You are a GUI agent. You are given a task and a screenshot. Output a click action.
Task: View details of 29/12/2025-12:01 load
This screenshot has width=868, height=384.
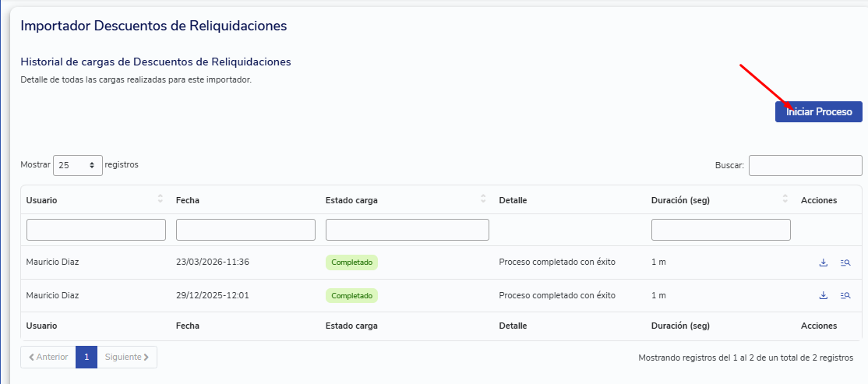click(845, 295)
